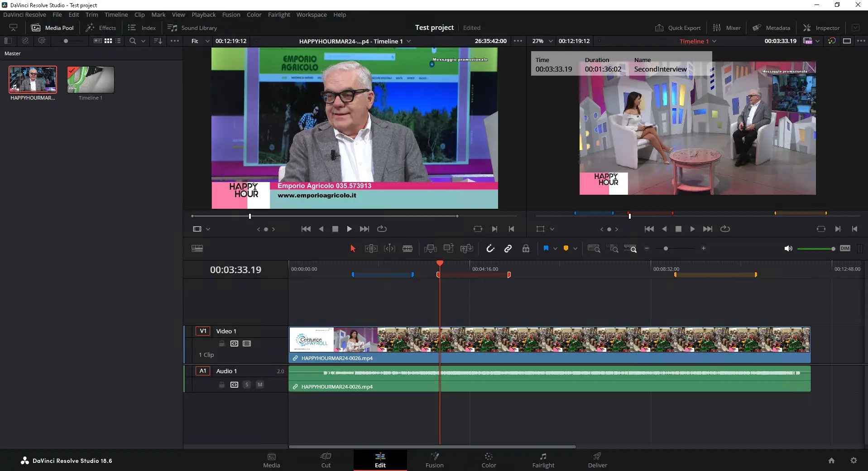
Task: Toggle the Position Lock padlock icon
Action: [x=526, y=249]
